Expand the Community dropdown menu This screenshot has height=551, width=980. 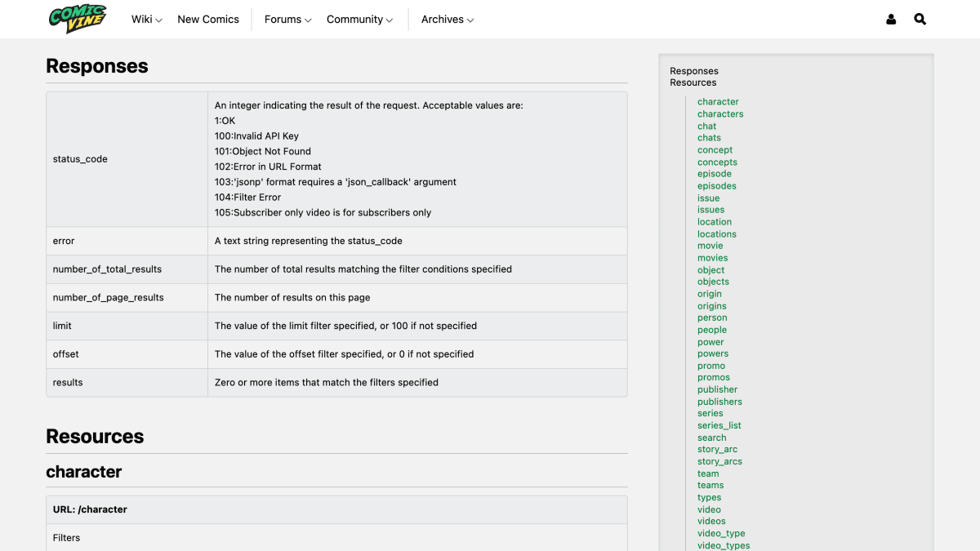(x=360, y=20)
